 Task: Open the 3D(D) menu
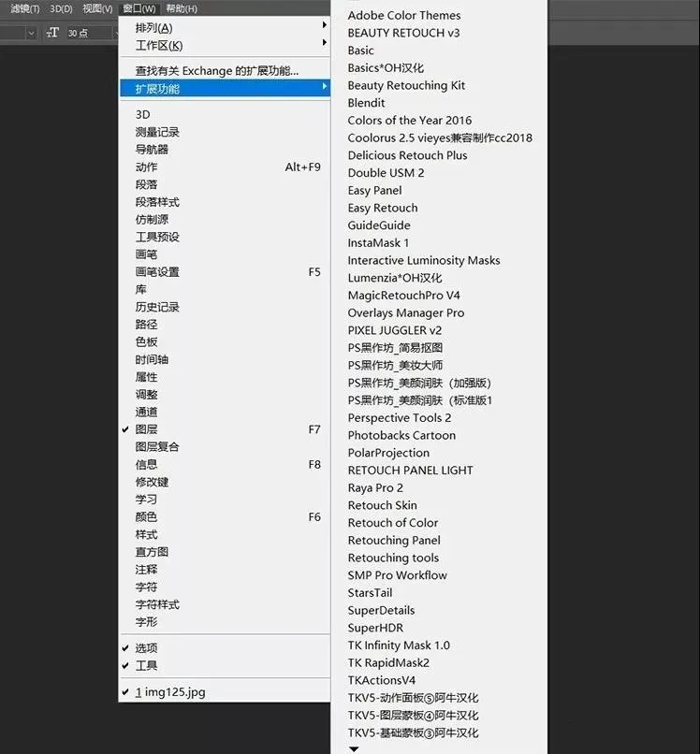pos(61,8)
